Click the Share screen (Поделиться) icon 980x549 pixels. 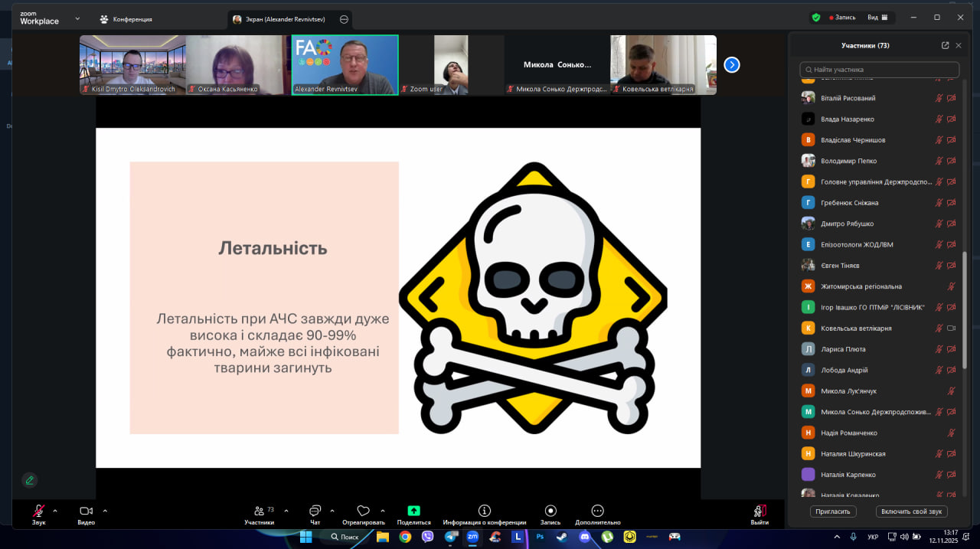413,511
